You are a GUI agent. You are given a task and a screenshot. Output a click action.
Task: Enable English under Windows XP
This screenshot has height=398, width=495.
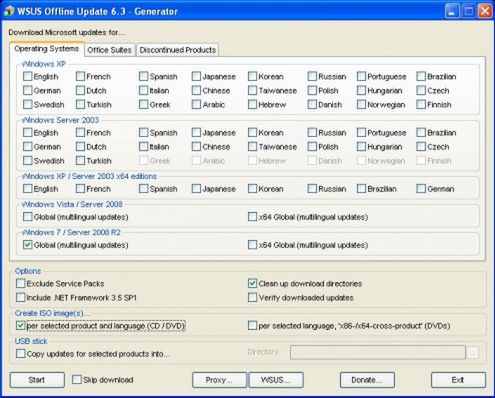click(x=28, y=76)
